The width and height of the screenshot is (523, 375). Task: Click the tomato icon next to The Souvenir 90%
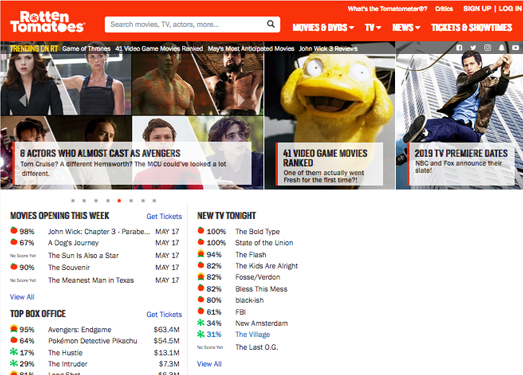[14, 266]
